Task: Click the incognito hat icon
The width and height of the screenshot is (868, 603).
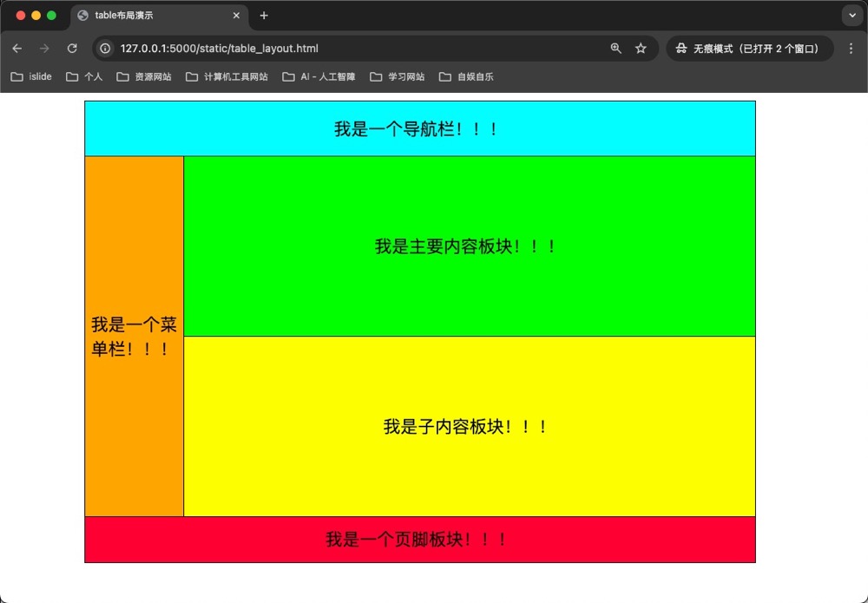Action: click(x=682, y=49)
